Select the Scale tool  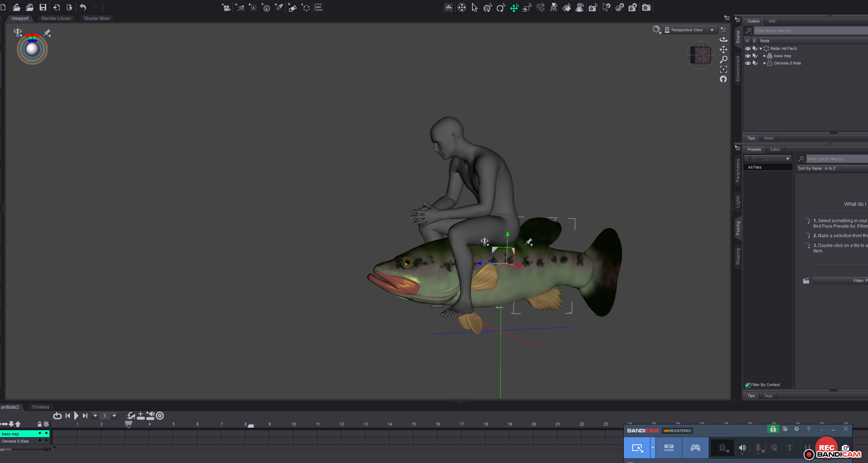527,7
